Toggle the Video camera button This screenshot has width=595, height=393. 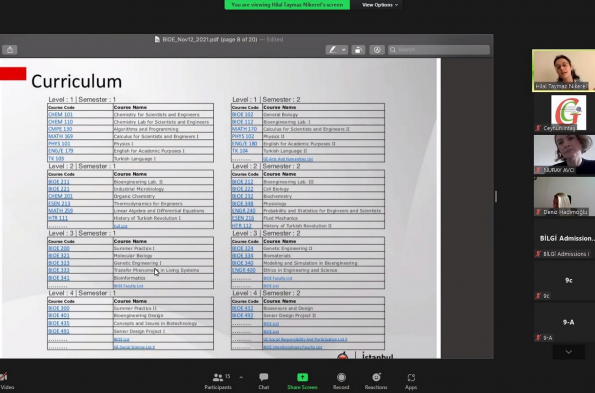[x=5, y=381]
